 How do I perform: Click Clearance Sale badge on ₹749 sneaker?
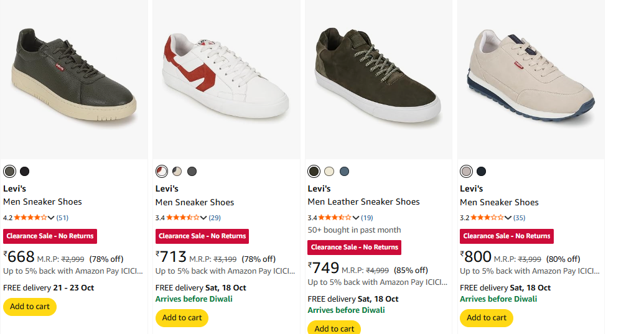[355, 247]
